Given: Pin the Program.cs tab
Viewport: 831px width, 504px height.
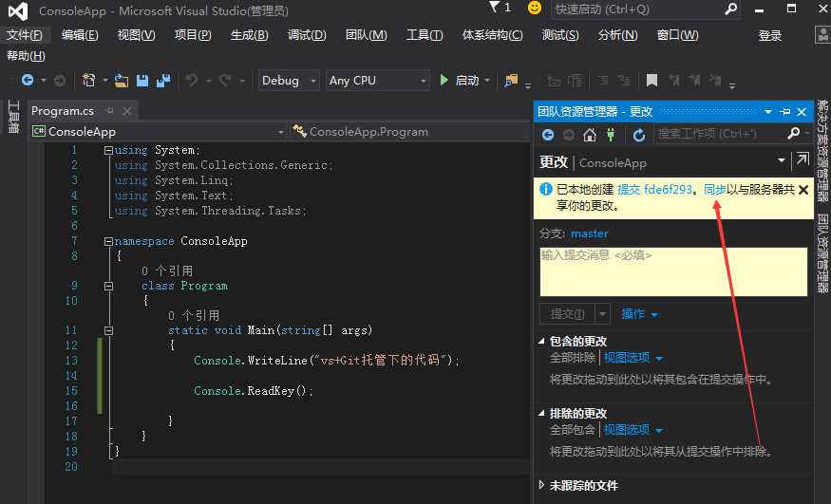Looking at the screenshot, I should pyautogui.click(x=110, y=111).
